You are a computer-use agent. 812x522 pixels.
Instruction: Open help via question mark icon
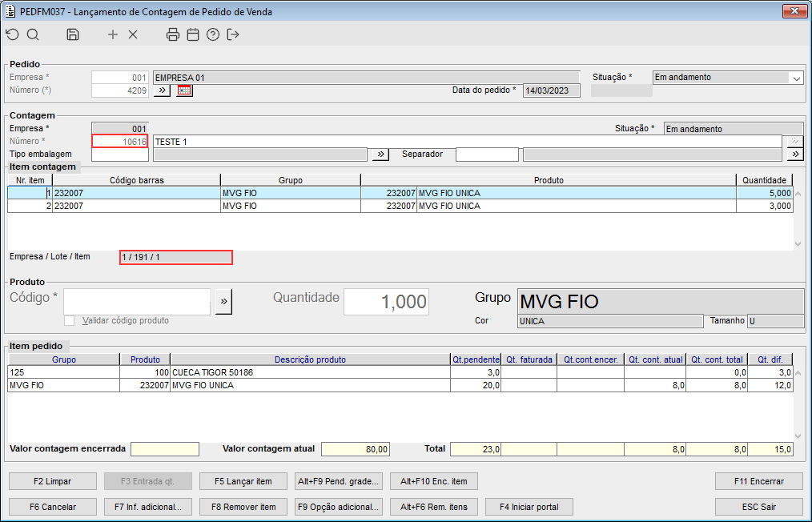pos(213,34)
